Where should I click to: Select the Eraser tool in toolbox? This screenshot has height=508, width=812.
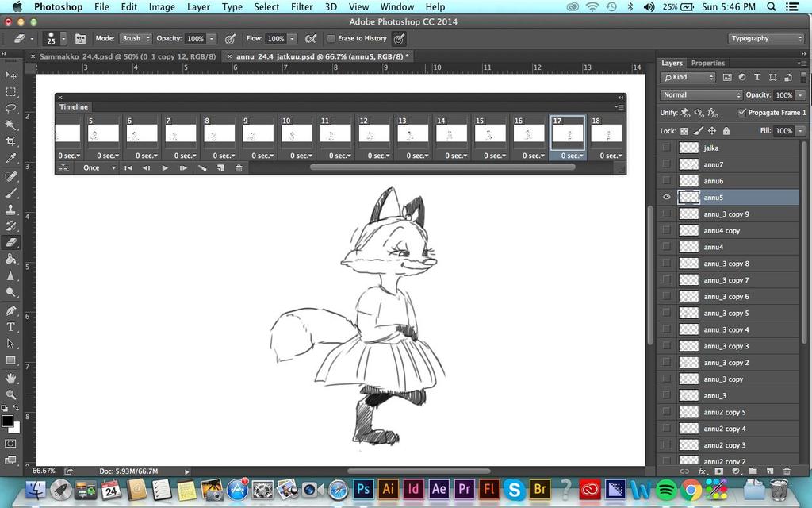[x=10, y=243]
